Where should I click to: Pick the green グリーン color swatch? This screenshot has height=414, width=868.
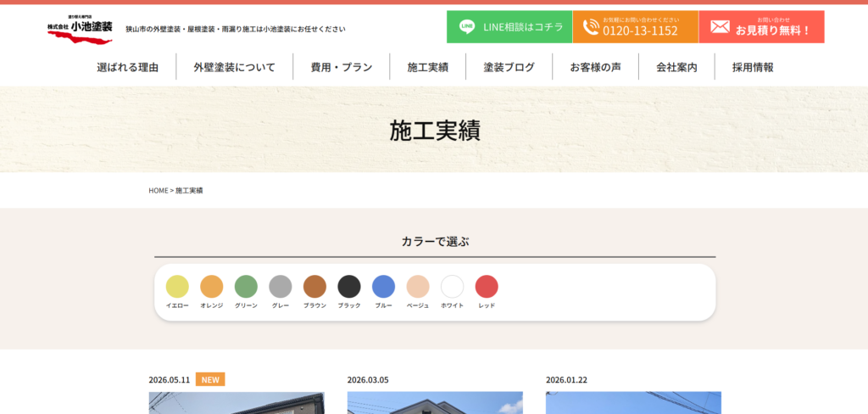pos(246,287)
